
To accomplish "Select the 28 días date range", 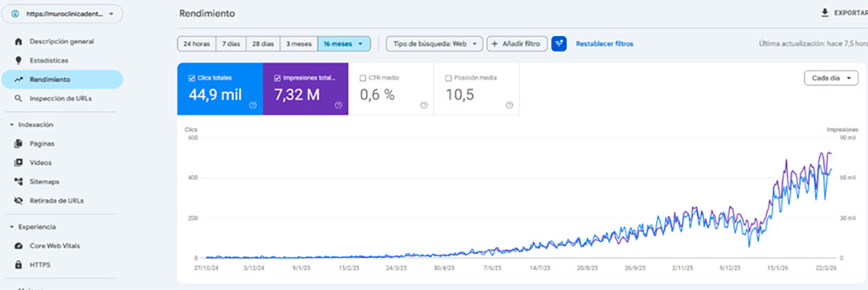I will coord(263,44).
